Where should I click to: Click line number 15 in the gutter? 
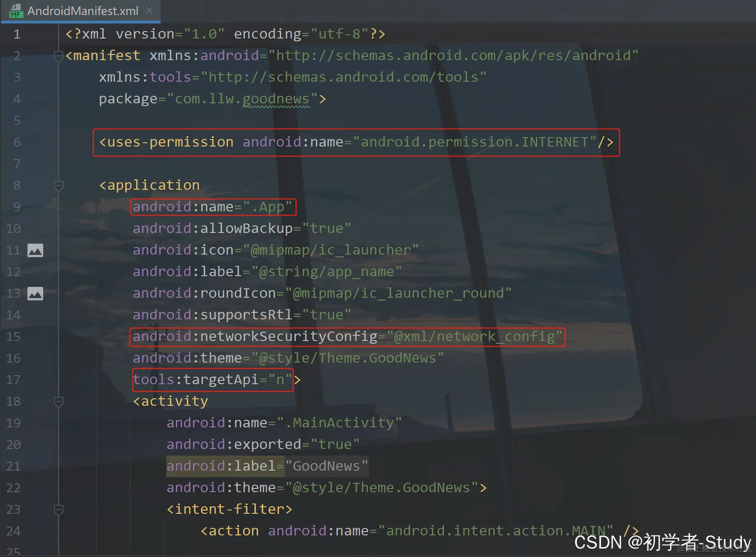point(14,337)
